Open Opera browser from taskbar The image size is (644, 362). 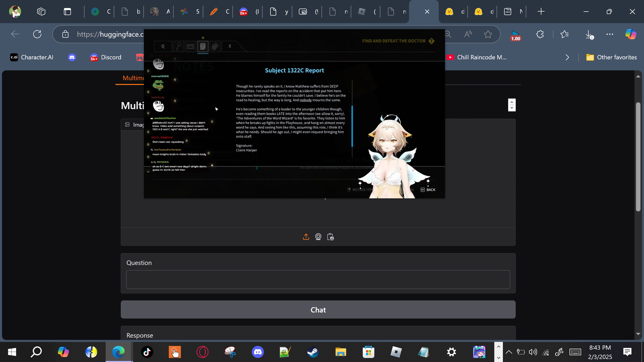tap(203, 352)
